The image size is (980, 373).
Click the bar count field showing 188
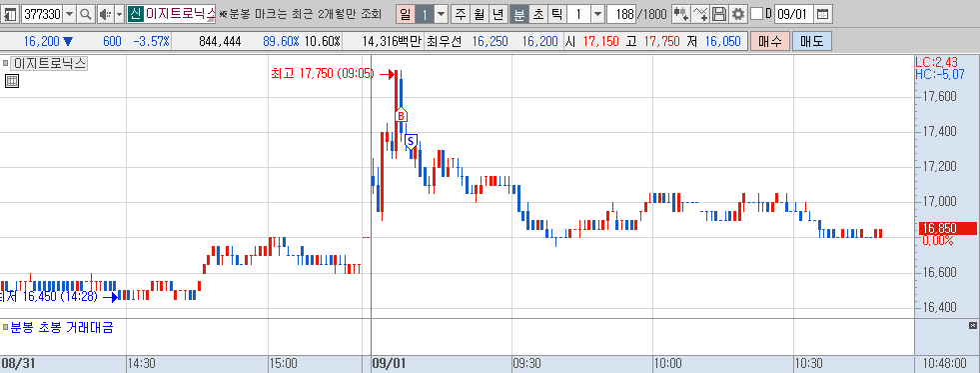click(x=620, y=13)
